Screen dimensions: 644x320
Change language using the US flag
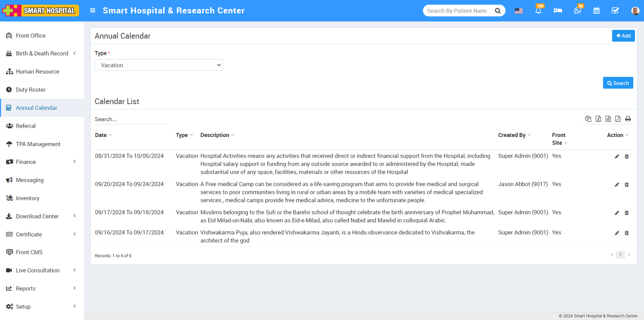(518, 11)
